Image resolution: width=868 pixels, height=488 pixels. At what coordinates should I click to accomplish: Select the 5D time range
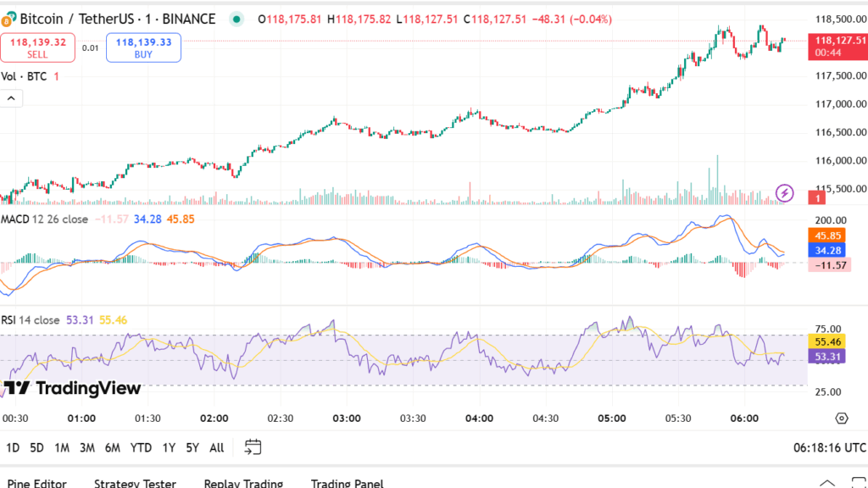pos(36,447)
